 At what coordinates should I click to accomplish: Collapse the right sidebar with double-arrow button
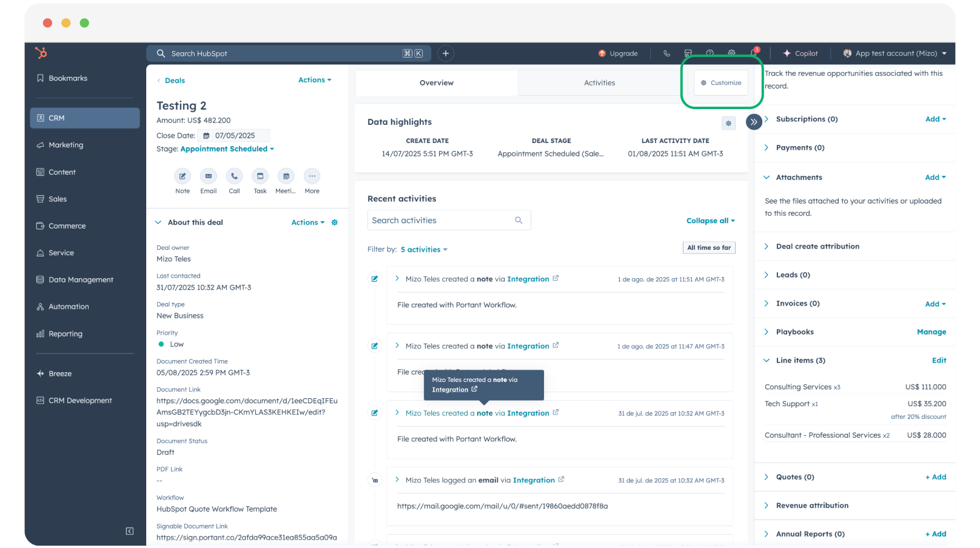(754, 122)
